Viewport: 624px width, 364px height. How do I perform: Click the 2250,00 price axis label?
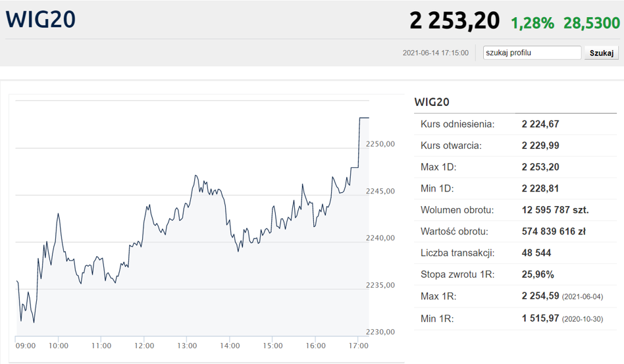tap(380, 144)
